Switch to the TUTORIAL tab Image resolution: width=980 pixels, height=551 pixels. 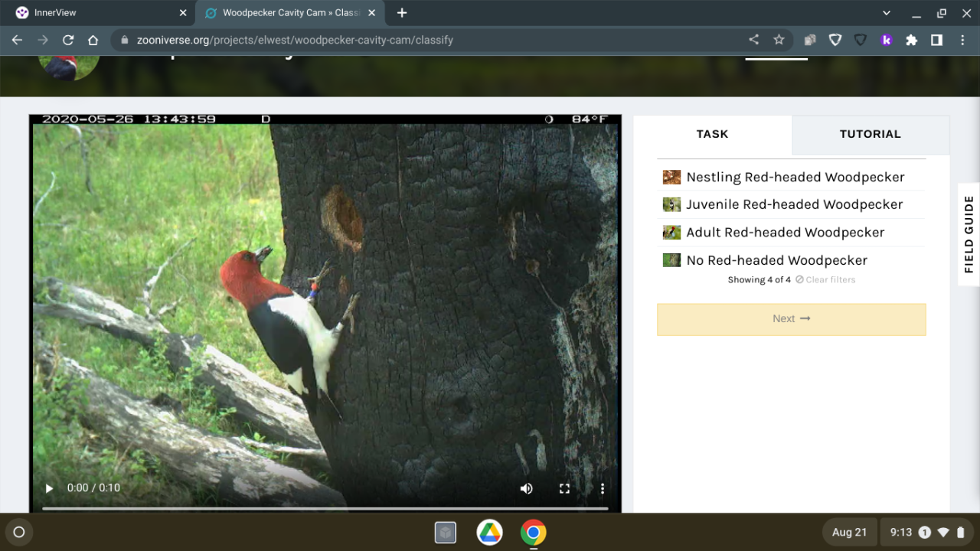871,134
